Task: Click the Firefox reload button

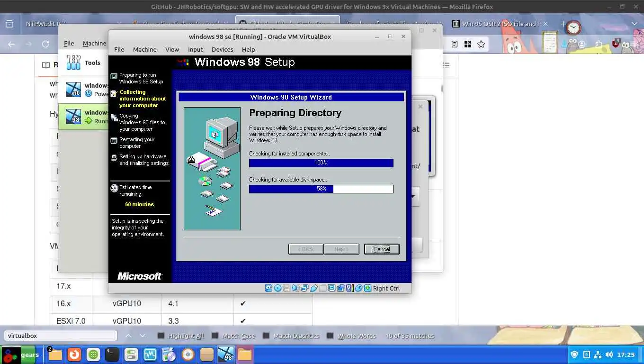Action: coord(45,44)
